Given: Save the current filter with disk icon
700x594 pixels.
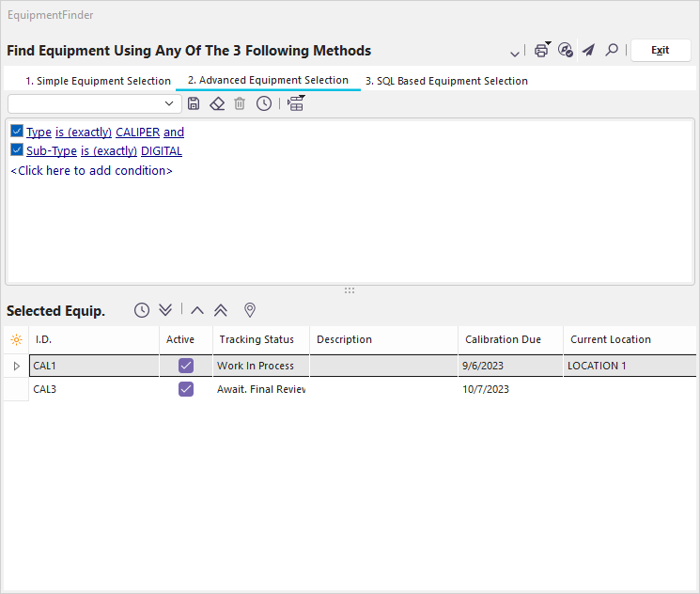Looking at the screenshot, I should (x=194, y=103).
